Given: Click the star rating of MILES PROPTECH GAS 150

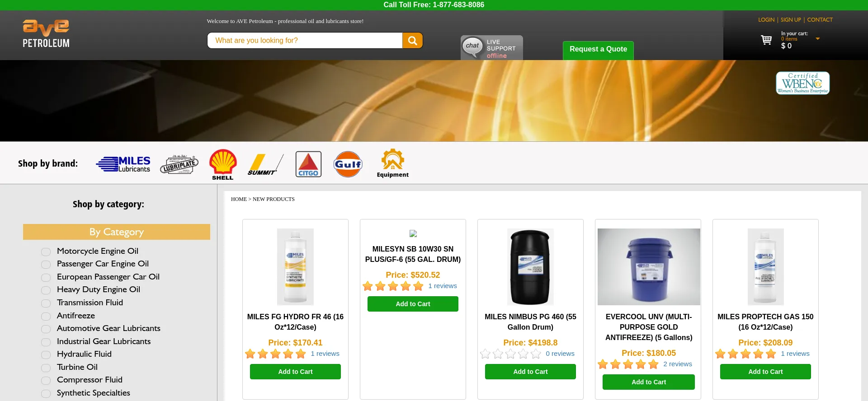Looking at the screenshot, I should tap(745, 354).
